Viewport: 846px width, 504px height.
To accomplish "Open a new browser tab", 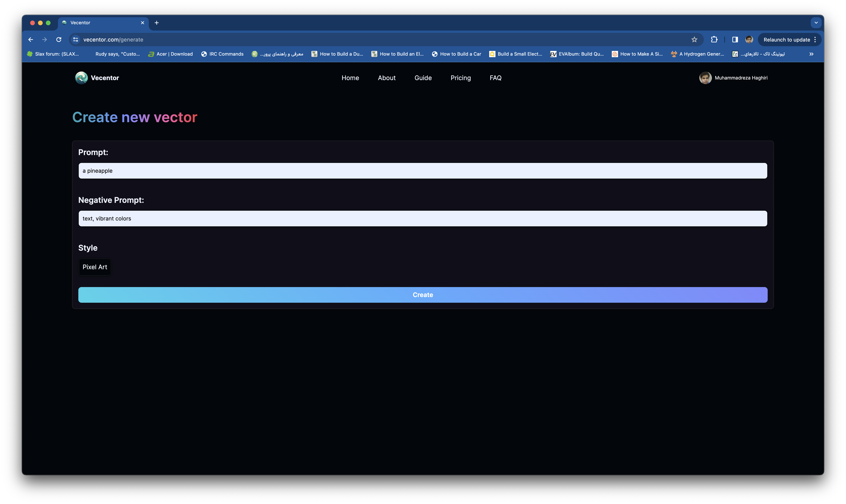I will tap(156, 23).
